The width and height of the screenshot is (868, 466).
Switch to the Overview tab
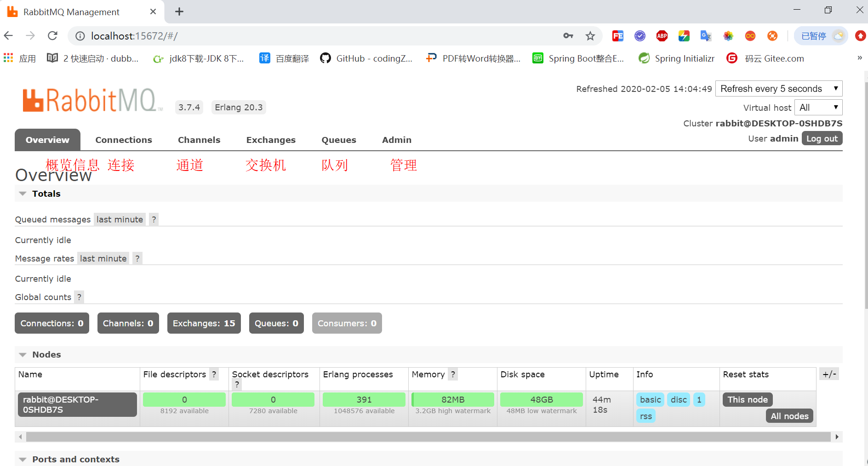[x=47, y=140]
